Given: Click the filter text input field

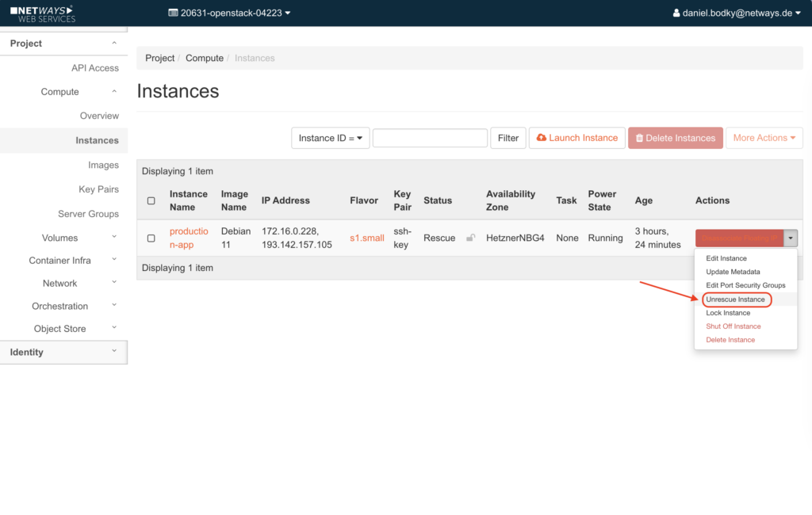Looking at the screenshot, I should tap(430, 138).
